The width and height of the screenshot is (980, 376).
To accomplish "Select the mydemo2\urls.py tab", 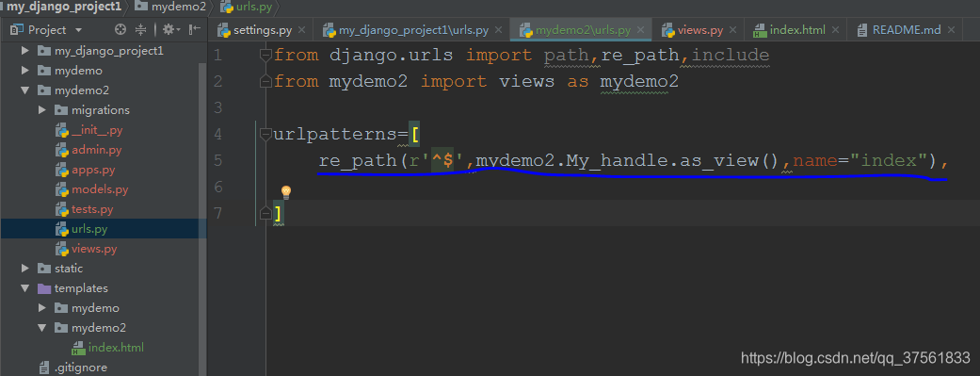I will pos(582,30).
